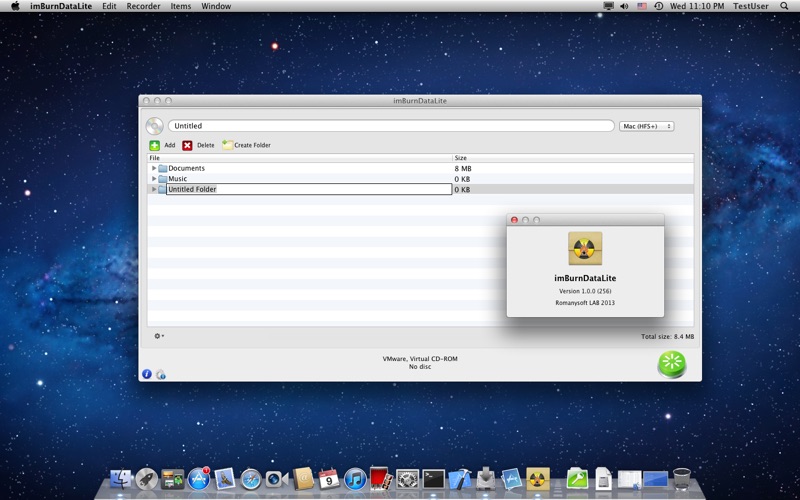Click the 8 MB size of Documents
800x500 pixels.
coord(463,168)
